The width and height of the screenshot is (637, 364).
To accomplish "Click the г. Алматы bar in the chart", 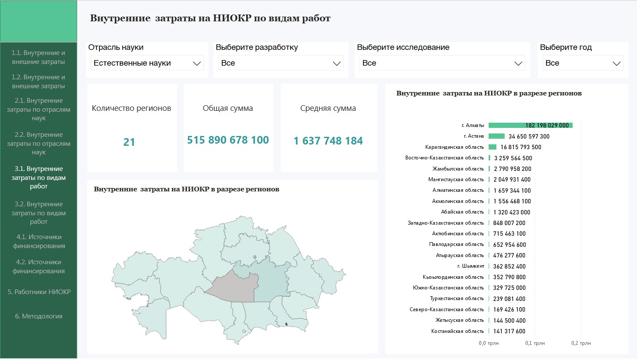I will tap(530, 125).
